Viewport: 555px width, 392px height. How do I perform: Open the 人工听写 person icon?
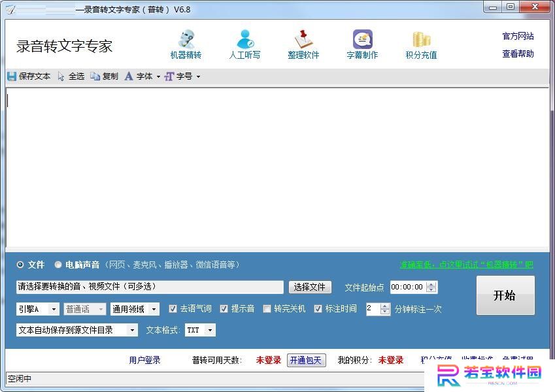point(245,39)
